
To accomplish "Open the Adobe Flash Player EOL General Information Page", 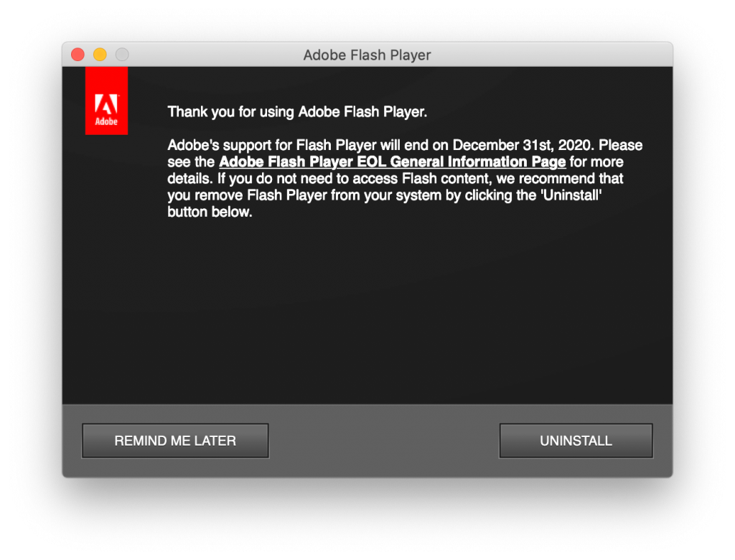I will pos(393,162).
